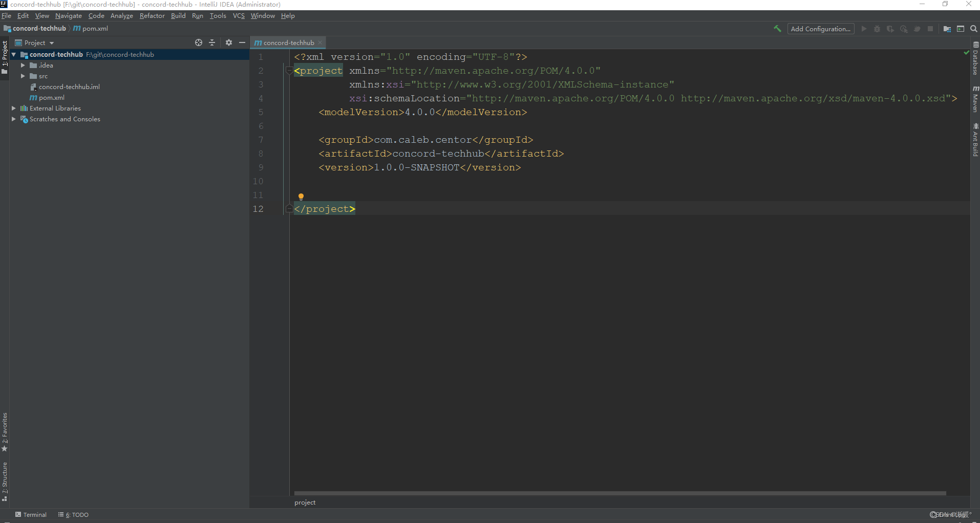Click the artifactId concord-techhub line
The image size is (980, 523).
pos(441,154)
